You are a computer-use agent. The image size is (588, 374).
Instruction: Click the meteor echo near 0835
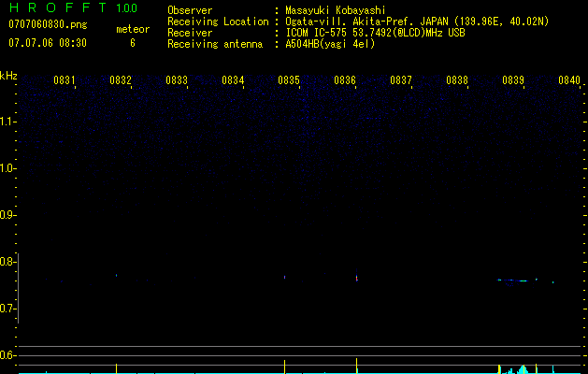click(284, 277)
